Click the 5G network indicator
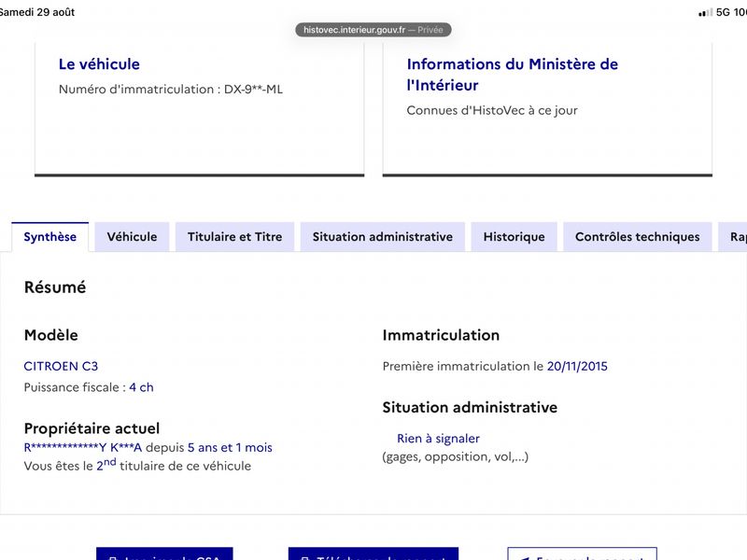The width and height of the screenshot is (747, 560). coord(723,12)
